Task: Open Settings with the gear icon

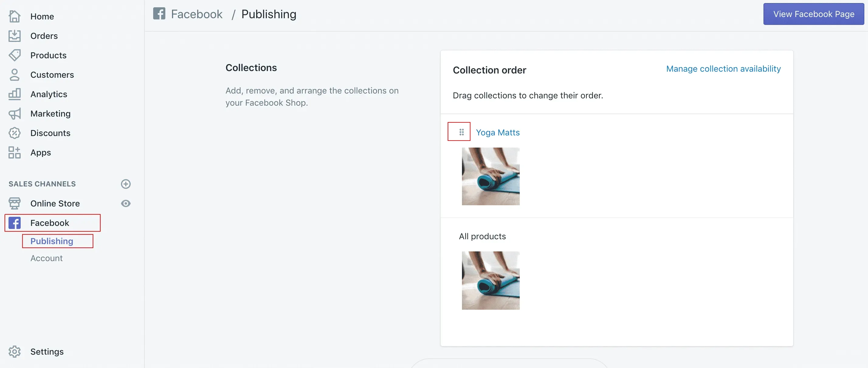Action: pyautogui.click(x=14, y=352)
